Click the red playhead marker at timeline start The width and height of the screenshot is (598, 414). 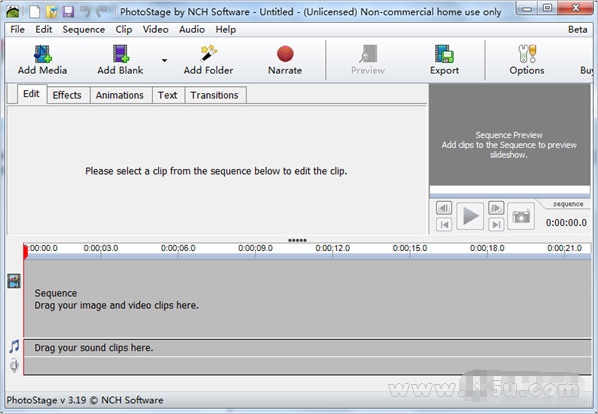click(26, 252)
